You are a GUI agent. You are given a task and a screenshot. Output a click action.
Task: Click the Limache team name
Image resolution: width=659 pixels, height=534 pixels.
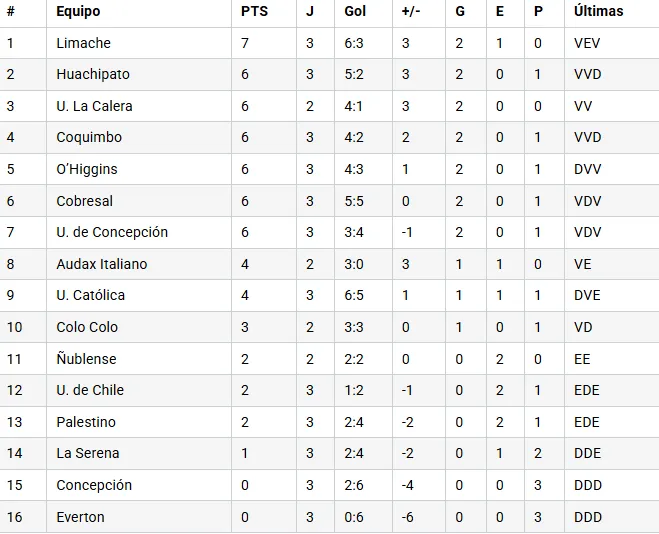point(84,43)
